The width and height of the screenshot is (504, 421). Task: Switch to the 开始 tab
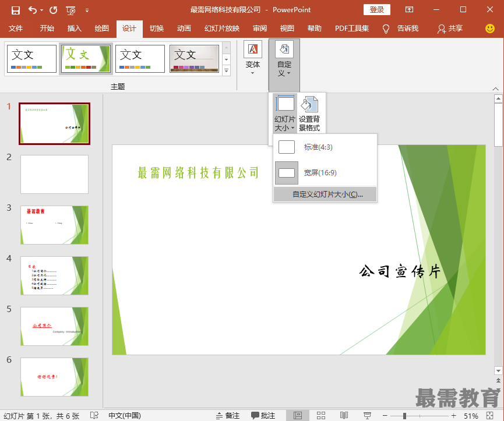pos(47,29)
